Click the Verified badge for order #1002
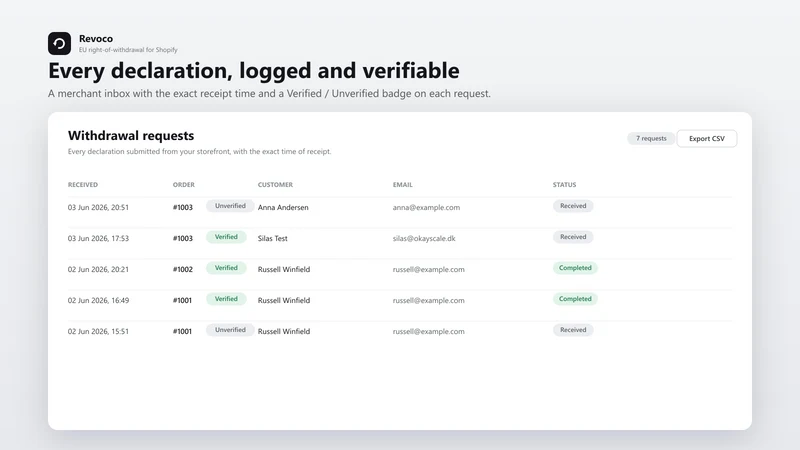The image size is (800, 450). pyautogui.click(x=226, y=268)
